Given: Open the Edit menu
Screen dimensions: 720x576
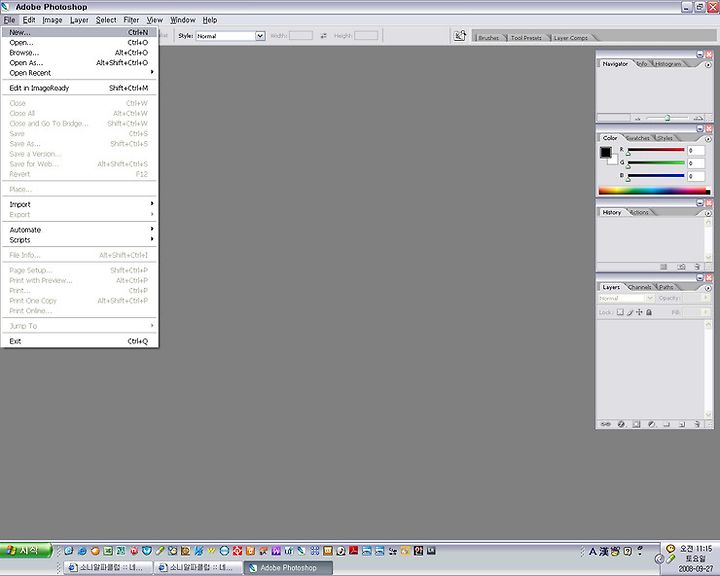Looking at the screenshot, I should click(29, 20).
